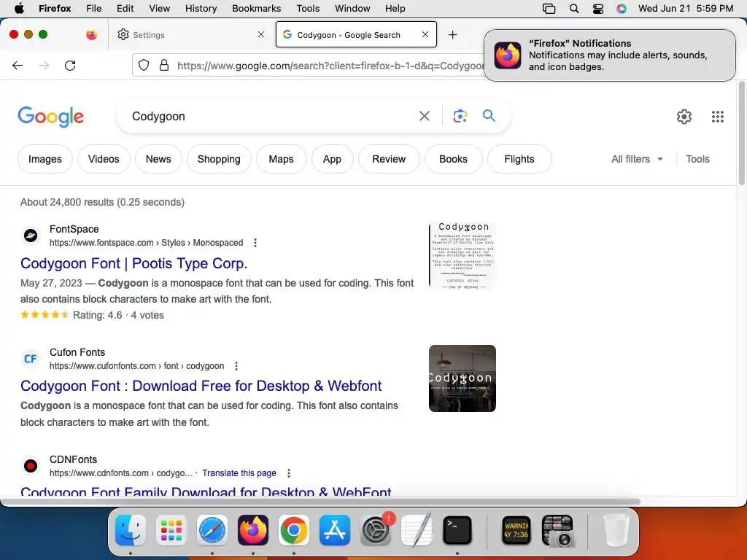Click the Cufon Fonts CF favicon
747x560 pixels.
31,359
